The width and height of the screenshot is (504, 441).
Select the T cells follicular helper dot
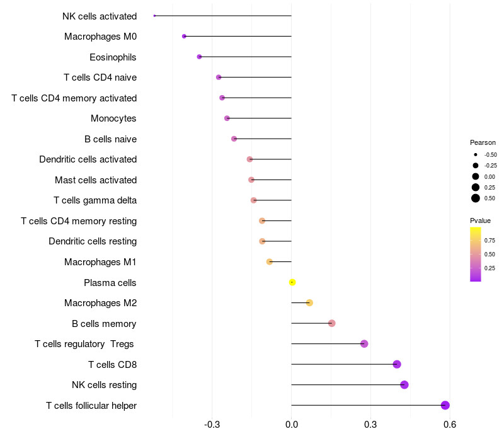pyautogui.click(x=445, y=405)
